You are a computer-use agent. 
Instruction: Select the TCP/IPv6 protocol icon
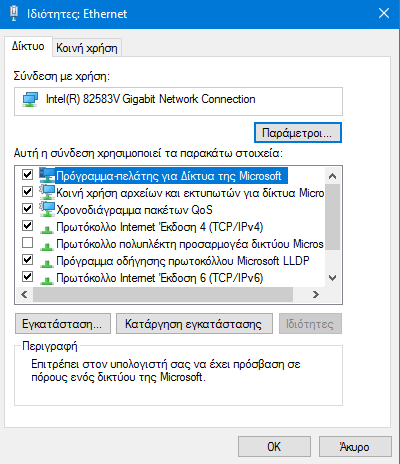pos(47,280)
